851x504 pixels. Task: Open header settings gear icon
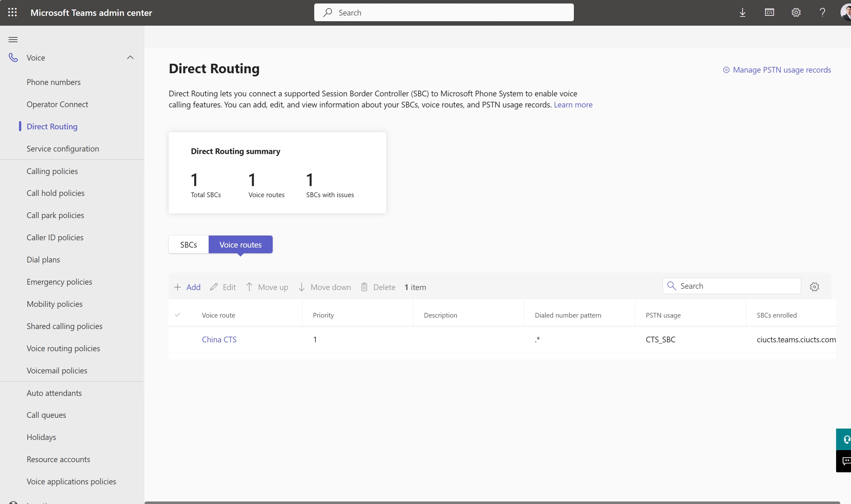pyautogui.click(x=796, y=13)
